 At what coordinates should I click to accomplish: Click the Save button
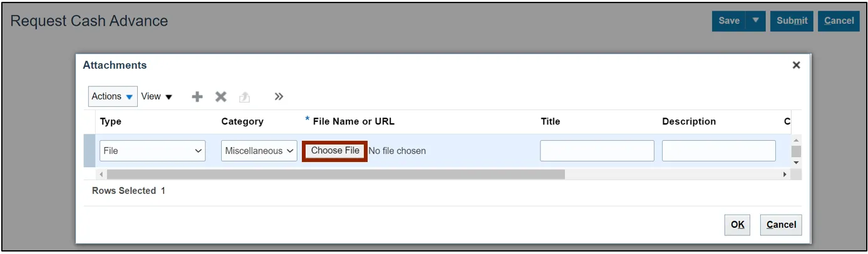728,21
